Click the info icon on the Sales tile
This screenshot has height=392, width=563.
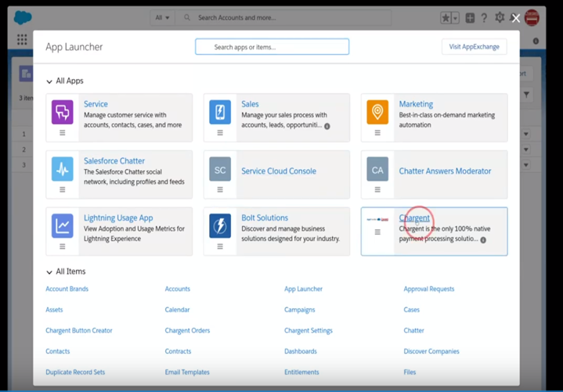(x=327, y=126)
